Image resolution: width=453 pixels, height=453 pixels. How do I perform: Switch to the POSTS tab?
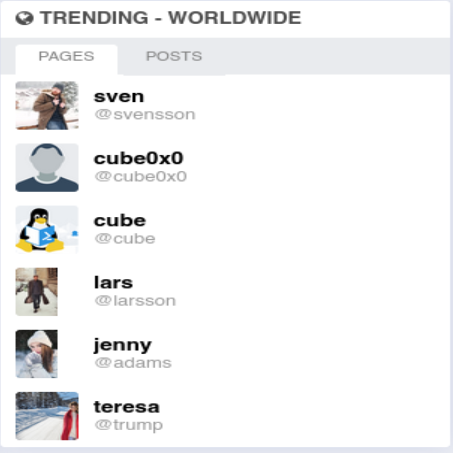pos(174,56)
